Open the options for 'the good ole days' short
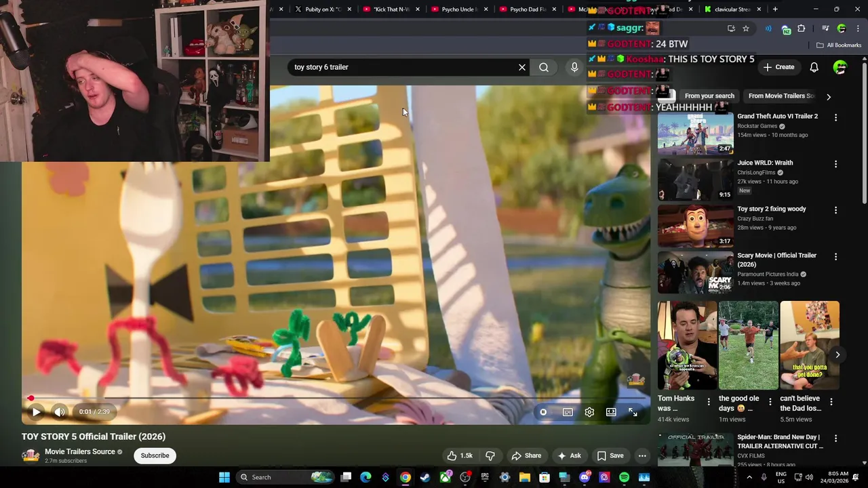Screen dimensions: 868x488 770,402
